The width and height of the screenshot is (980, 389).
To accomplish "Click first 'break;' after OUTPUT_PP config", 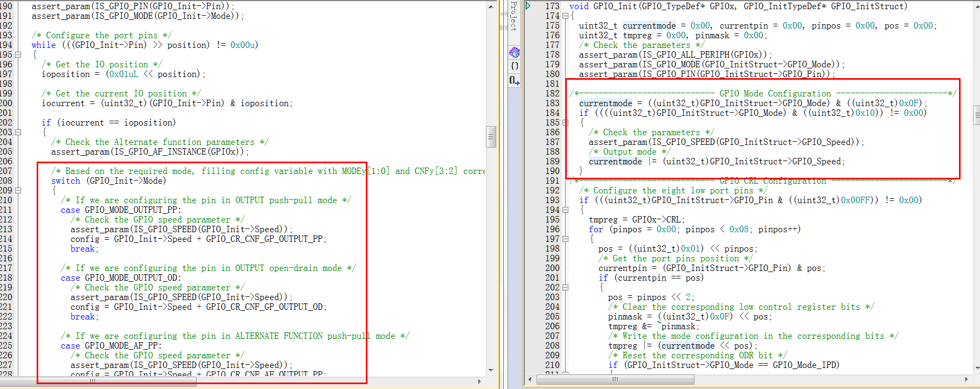I will pyautogui.click(x=85, y=249).
